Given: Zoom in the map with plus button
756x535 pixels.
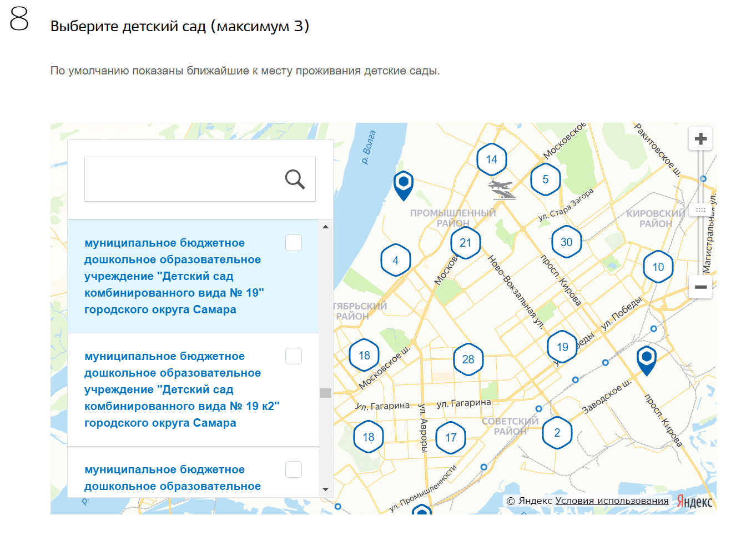Looking at the screenshot, I should (700, 138).
